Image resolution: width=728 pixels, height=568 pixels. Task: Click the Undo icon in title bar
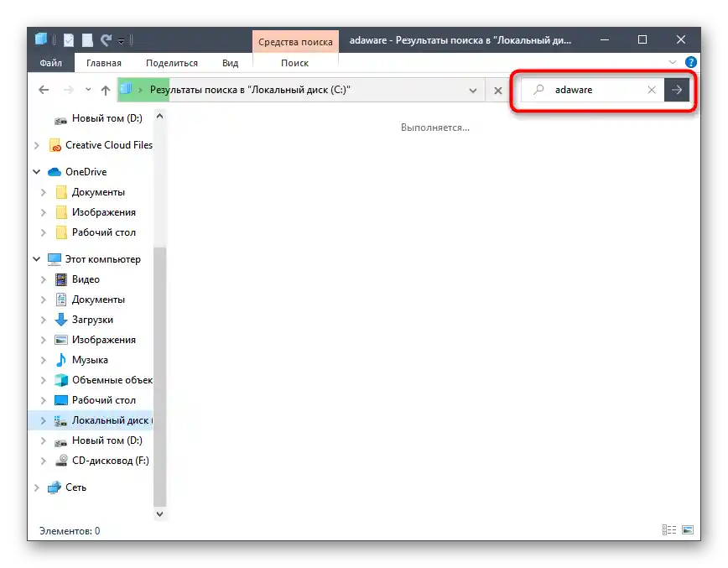pyautogui.click(x=107, y=40)
